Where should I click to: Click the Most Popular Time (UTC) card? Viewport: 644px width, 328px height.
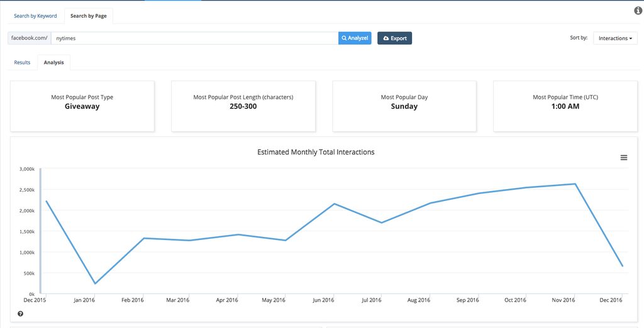point(565,106)
